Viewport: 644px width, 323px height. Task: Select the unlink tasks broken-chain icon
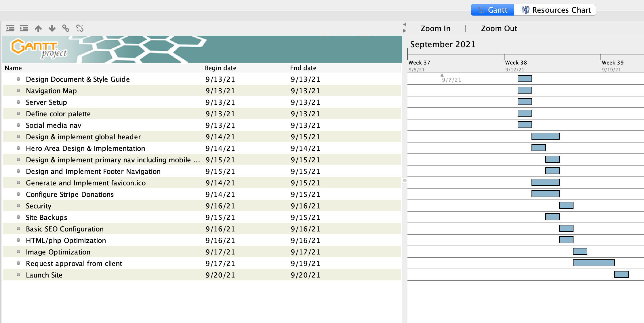(x=80, y=29)
